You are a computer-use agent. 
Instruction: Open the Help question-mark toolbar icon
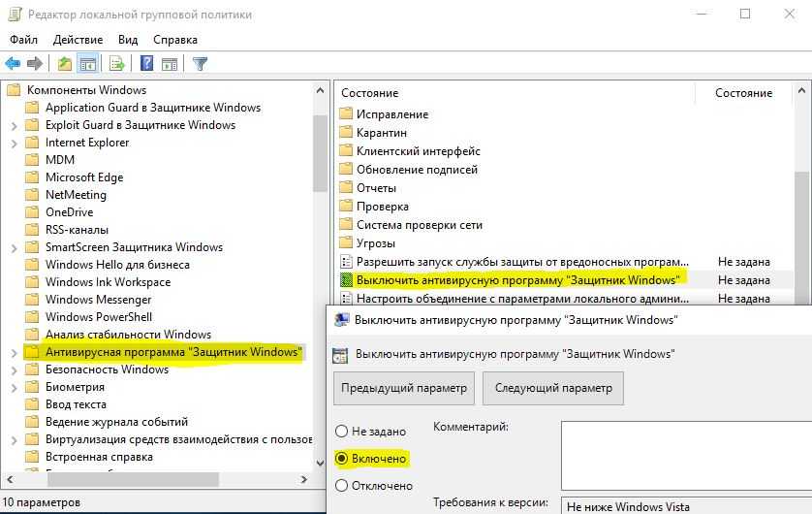coord(146,64)
